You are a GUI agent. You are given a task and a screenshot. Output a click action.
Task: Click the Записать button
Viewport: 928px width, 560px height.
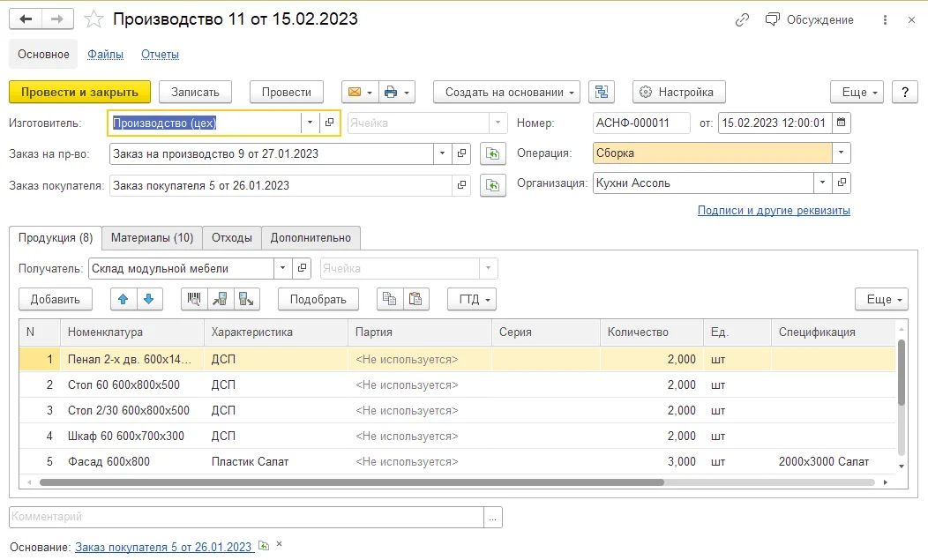point(195,93)
